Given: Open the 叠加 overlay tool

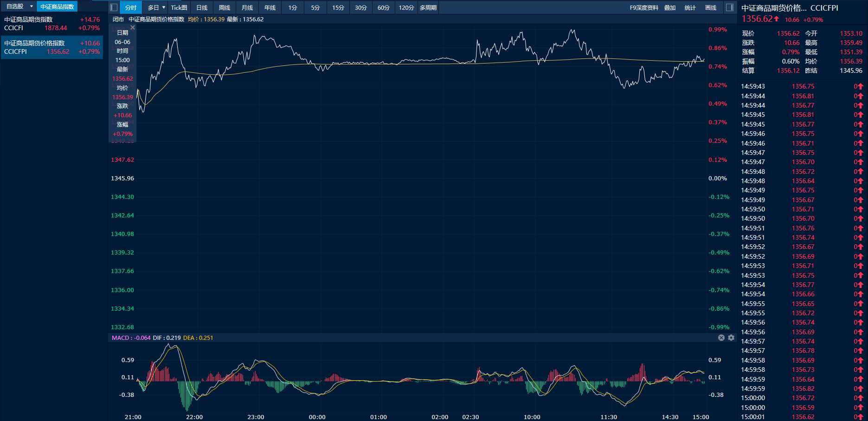Looking at the screenshot, I should point(670,7).
